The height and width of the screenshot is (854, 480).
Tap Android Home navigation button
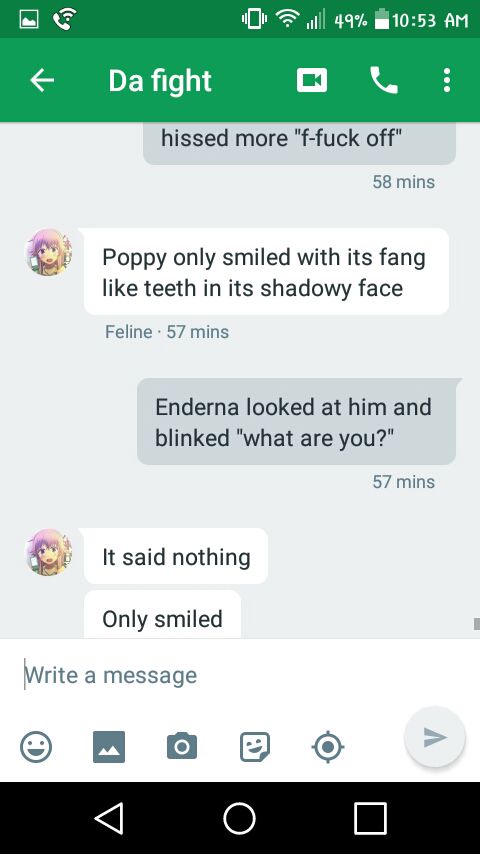(x=240, y=818)
